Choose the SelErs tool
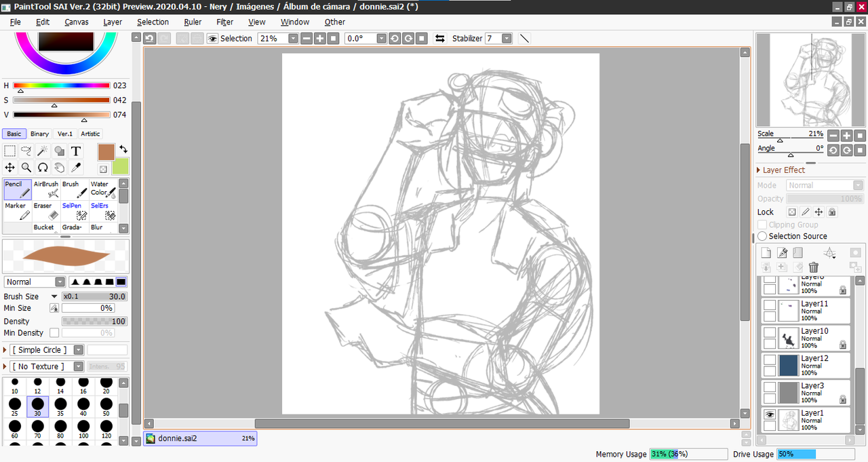This screenshot has height=462, width=868. click(x=103, y=211)
